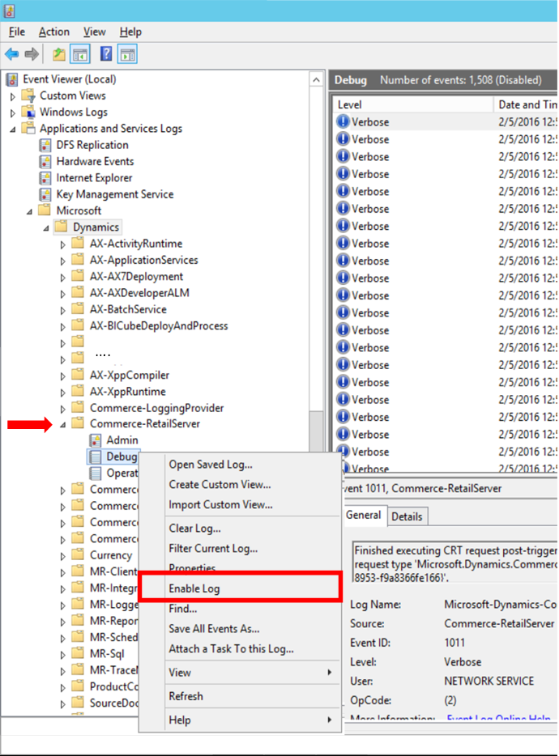559x756 pixels.
Task: Collapse Applications and Services Logs node
Action: (x=12, y=130)
